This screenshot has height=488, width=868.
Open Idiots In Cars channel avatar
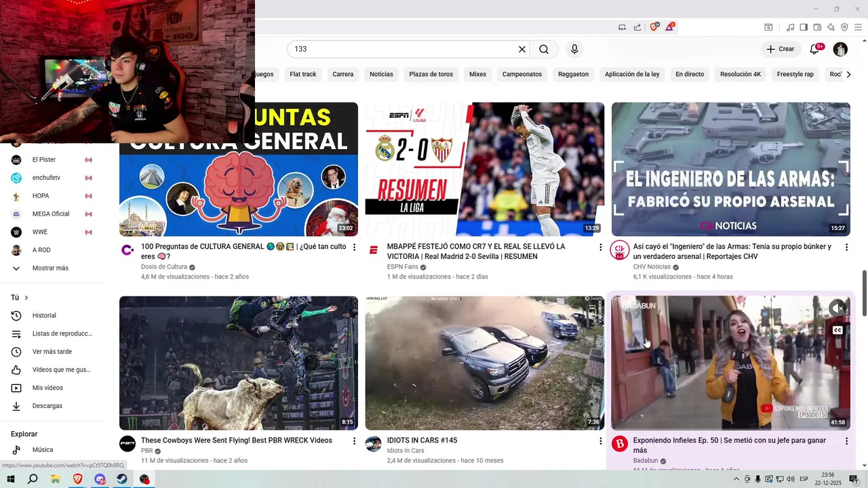click(374, 444)
